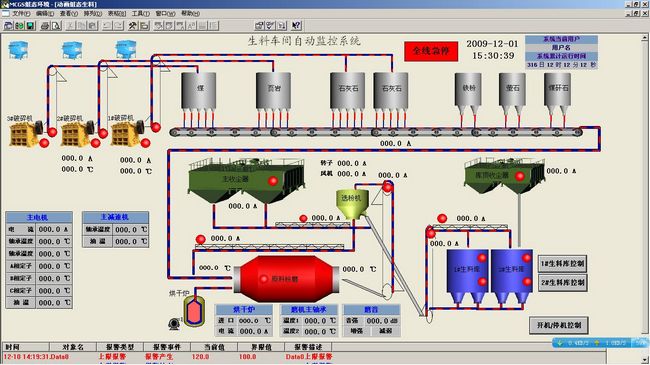This screenshot has width=650, height=365.
Task: Toggle upper red light on 1#生料库 silo
Action: pos(482,258)
